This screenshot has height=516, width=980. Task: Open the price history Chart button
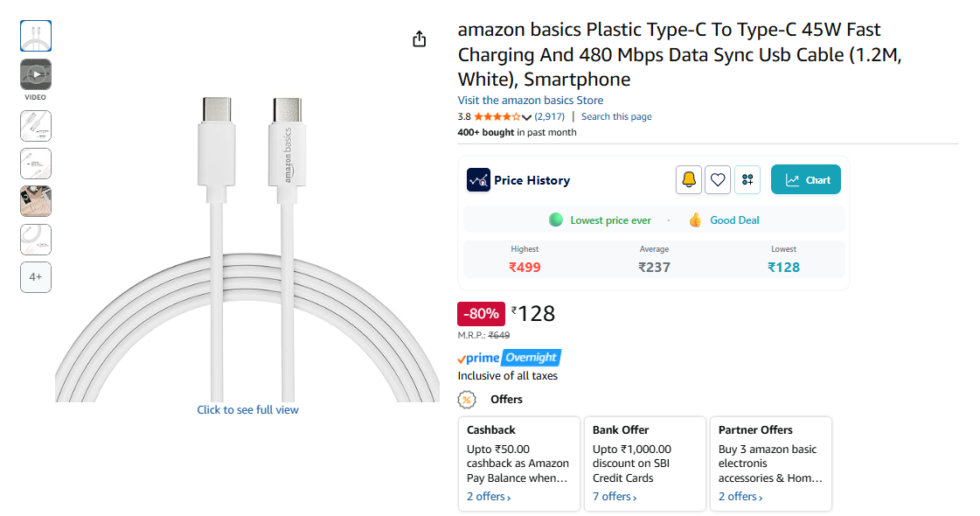pyautogui.click(x=806, y=180)
